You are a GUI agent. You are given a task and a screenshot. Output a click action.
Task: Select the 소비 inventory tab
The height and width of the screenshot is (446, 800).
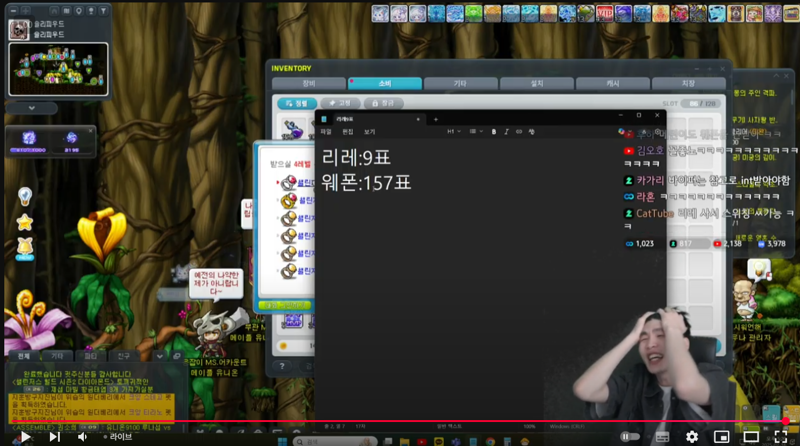tap(385, 83)
